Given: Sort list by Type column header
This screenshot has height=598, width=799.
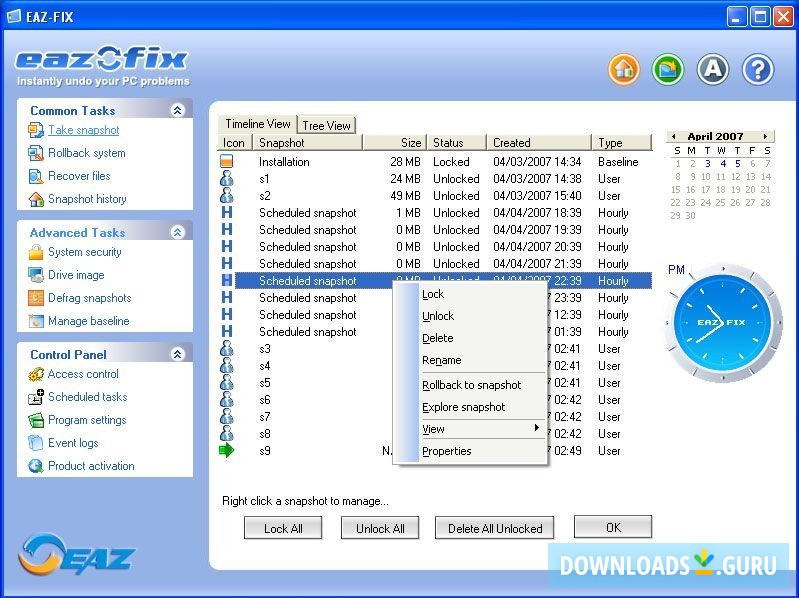Looking at the screenshot, I should (x=622, y=143).
